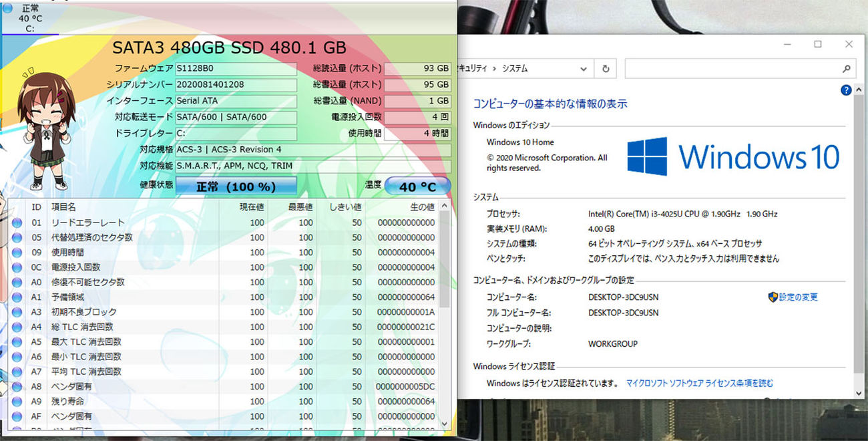
Task: Click the SMART list scrollbar down arrow
Action: click(445, 424)
